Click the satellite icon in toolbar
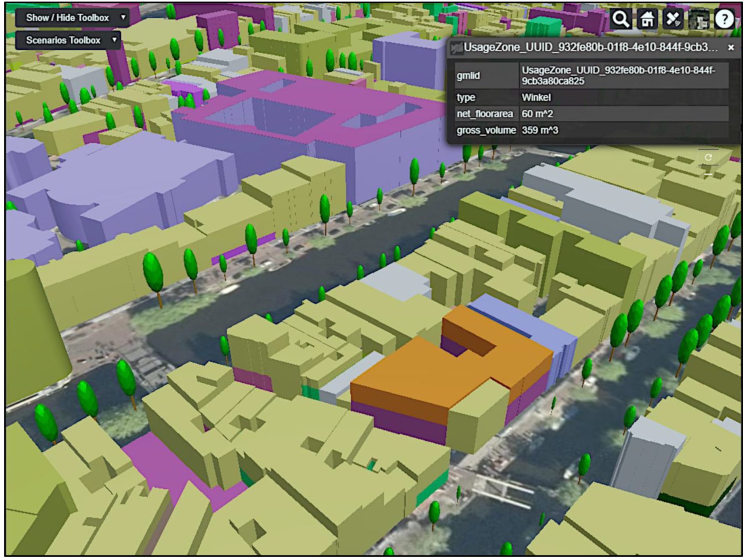This screenshot has width=746, height=560. tap(673, 19)
